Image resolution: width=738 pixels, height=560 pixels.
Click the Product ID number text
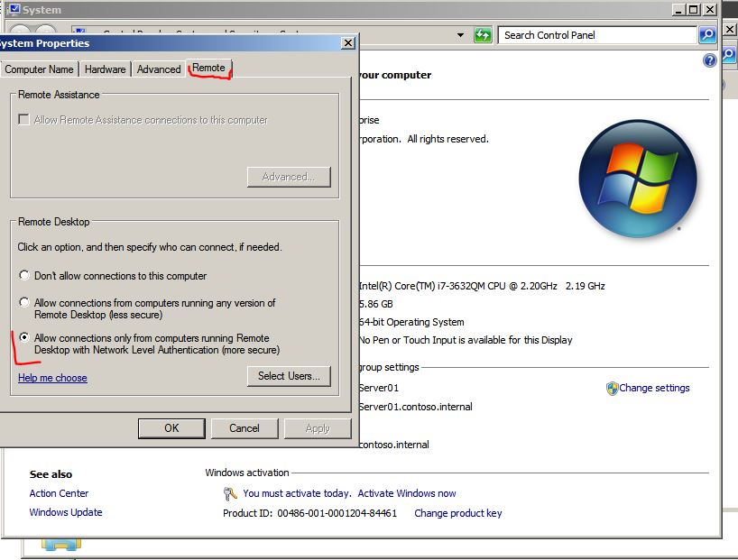[x=337, y=513]
